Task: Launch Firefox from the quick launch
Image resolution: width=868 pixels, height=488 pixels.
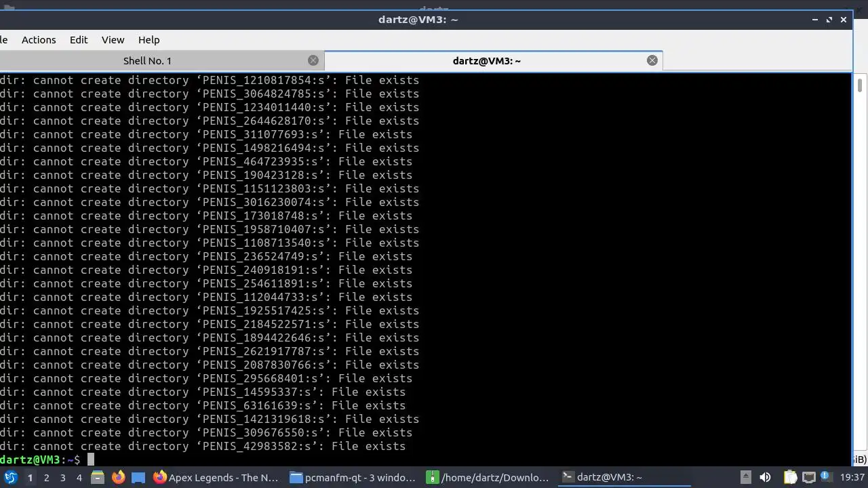Action: (118, 477)
